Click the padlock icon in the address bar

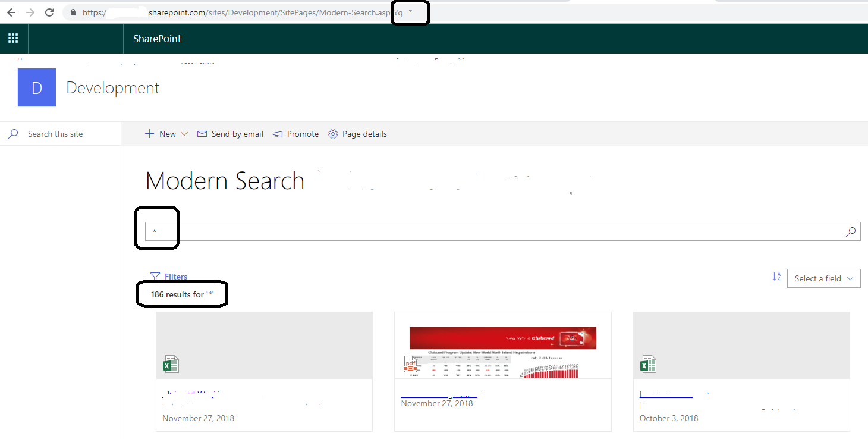click(x=74, y=12)
